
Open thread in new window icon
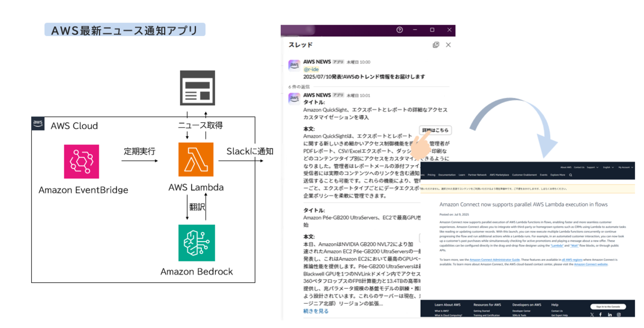point(436,45)
